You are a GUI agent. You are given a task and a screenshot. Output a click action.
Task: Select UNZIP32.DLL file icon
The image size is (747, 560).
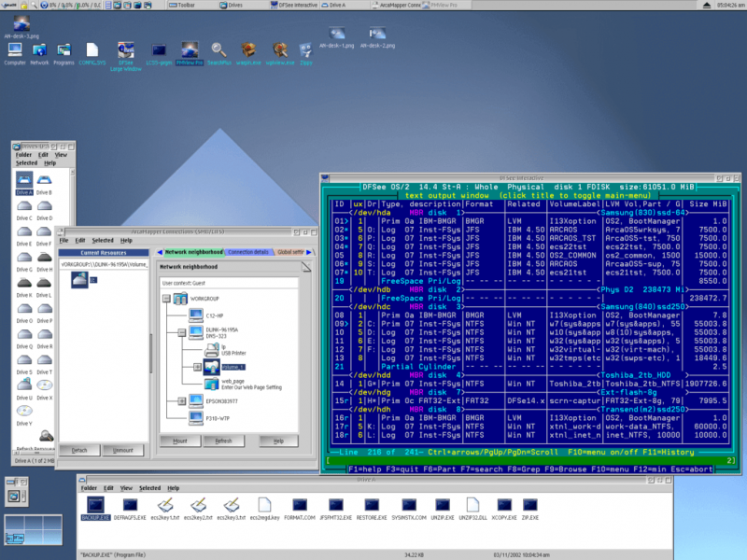tap(472, 509)
